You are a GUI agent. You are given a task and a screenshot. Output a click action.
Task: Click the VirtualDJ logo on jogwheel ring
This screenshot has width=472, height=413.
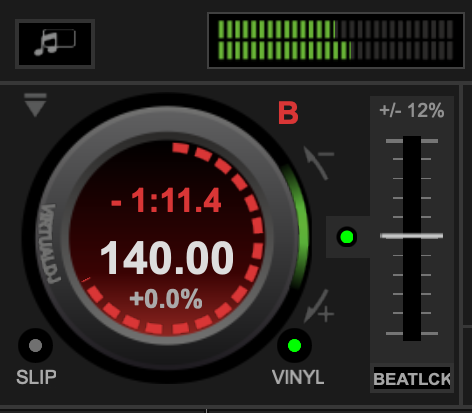click(x=49, y=244)
